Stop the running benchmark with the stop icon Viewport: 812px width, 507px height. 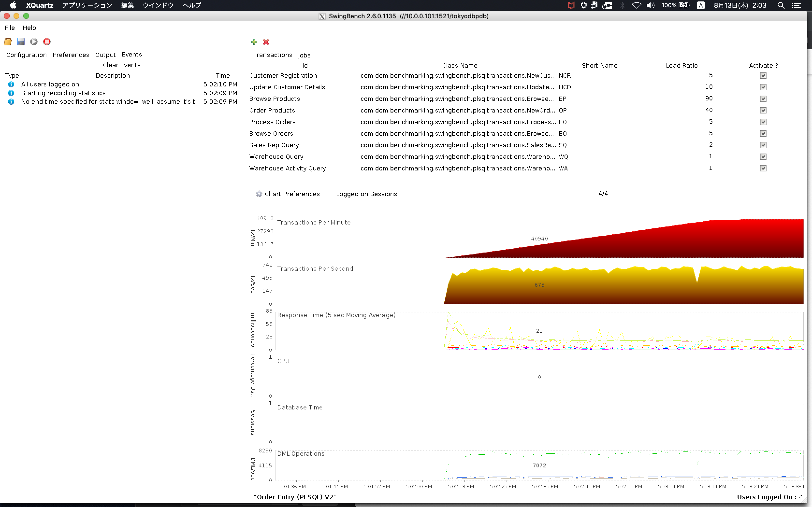tap(47, 41)
